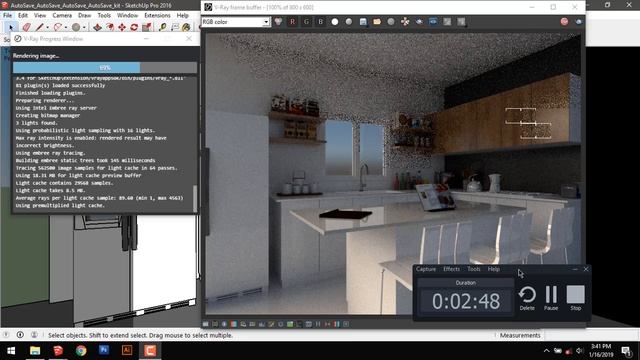Image resolution: width=640 pixels, height=360 pixels.
Task: Open SketchUp Help menu
Action: pos(182,15)
